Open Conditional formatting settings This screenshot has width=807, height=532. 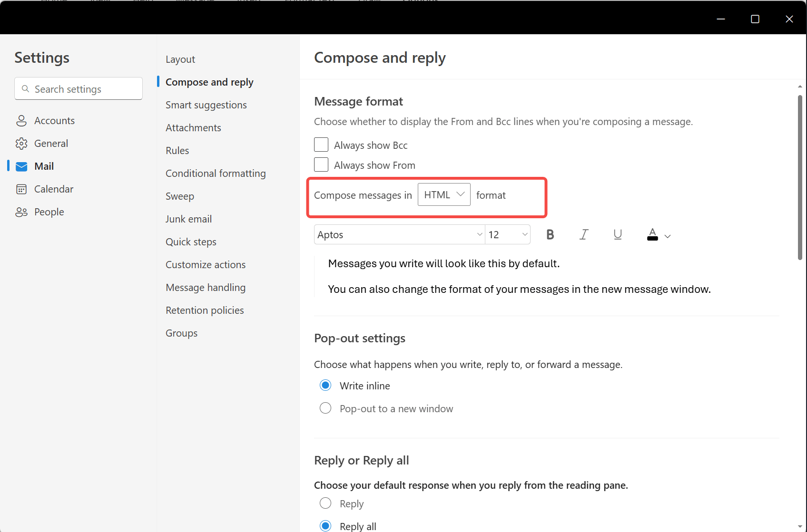point(216,174)
